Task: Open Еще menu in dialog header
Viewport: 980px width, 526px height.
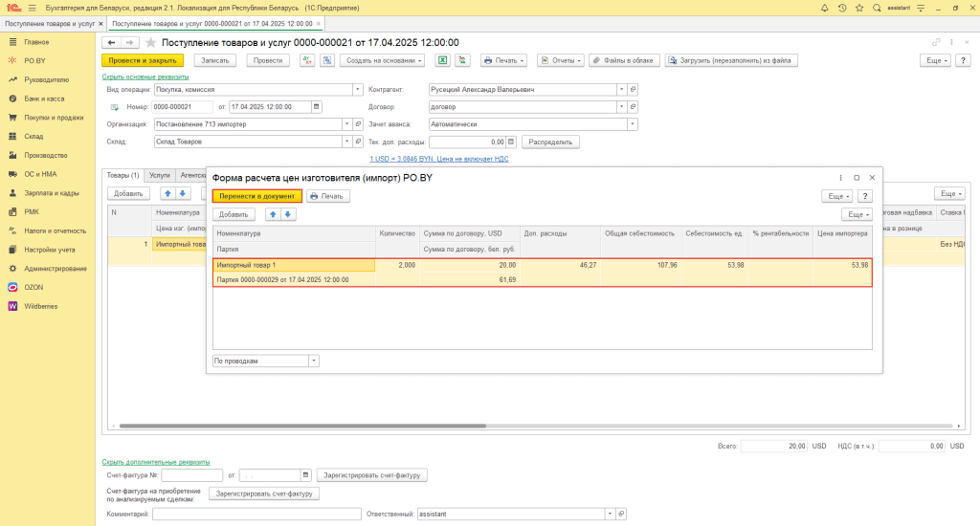Action: click(x=836, y=196)
